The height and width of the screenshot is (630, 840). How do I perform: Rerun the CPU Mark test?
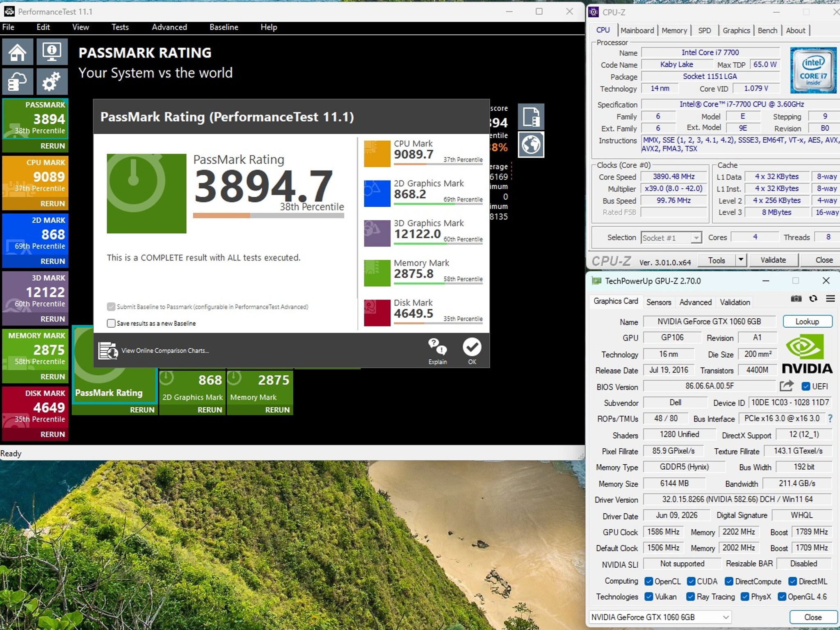coord(52,203)
